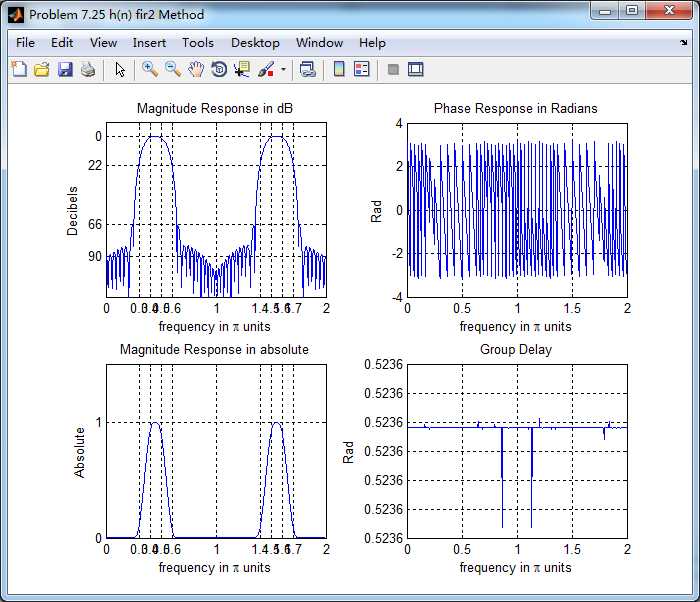The image size is (700, 602).
Task: Open the View menu
Action: [x=104, y=43]
